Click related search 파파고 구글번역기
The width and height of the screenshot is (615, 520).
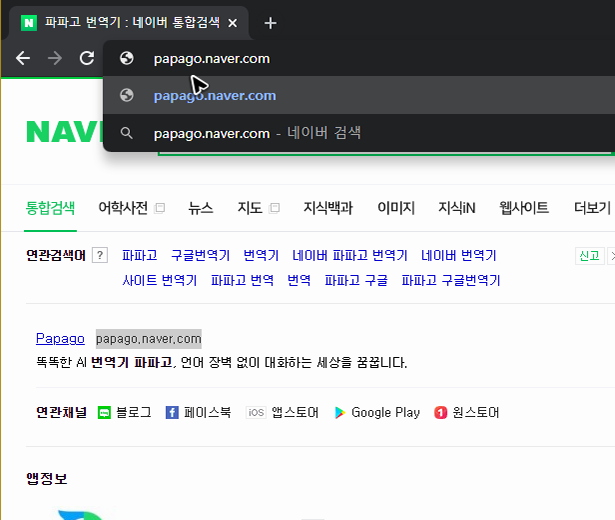click(451, 280)
